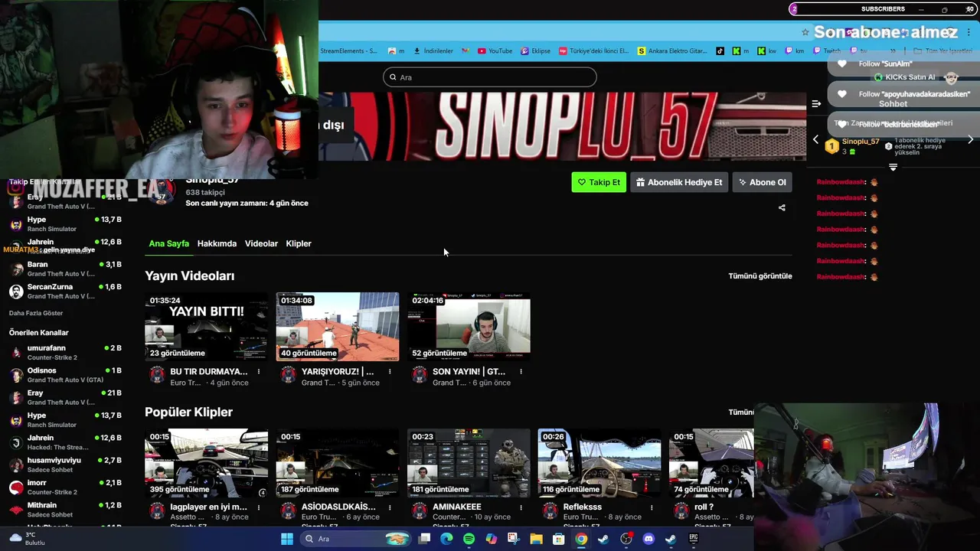Image resolution: width=980 pixels, height=551 pixels.
Task: Open Snipping Tool from the taskbar
Action: pos(513,539)
